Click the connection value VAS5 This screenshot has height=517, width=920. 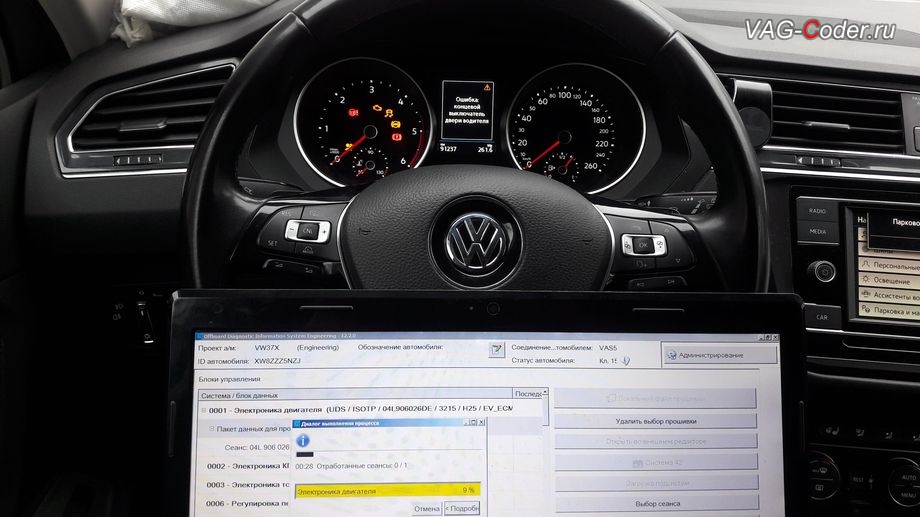pyautogui.click(x=608, y=347)
